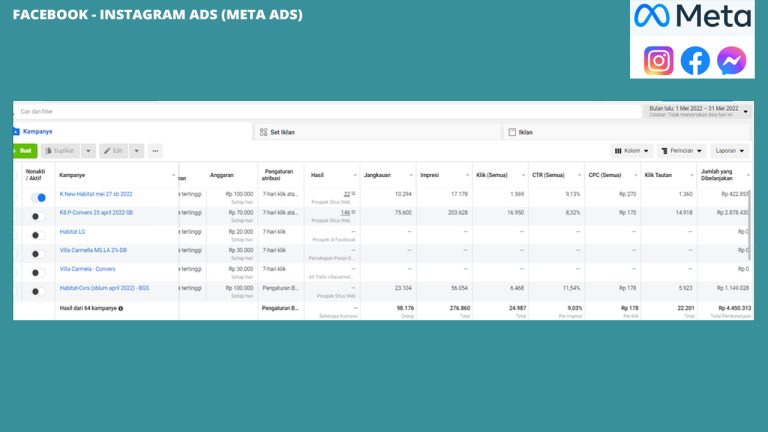The height and width of the screenshot is (432, 768).
Task: Click the Facebook logo icon
Action: tap(695, 61)
